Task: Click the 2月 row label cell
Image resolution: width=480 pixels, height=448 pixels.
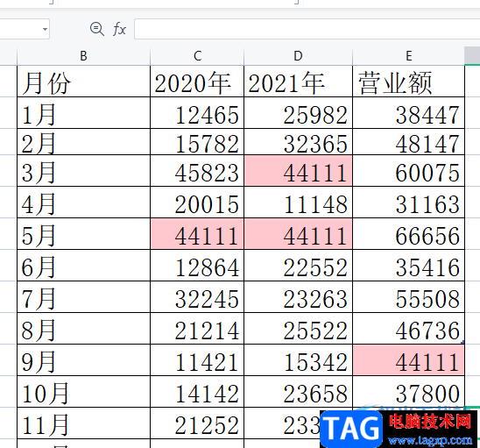Action: 83,142
